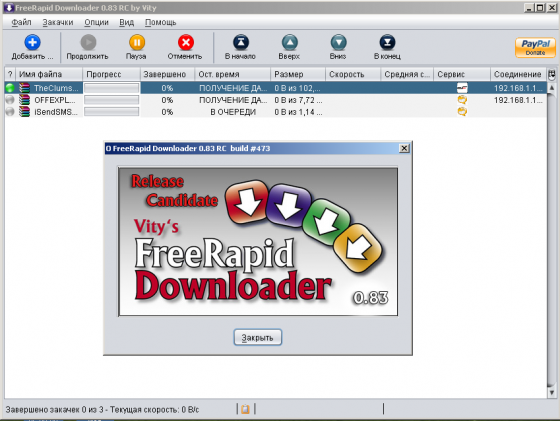Click the PayPal Donate button
Screen dimensions: 560x421
click(535, 47)
